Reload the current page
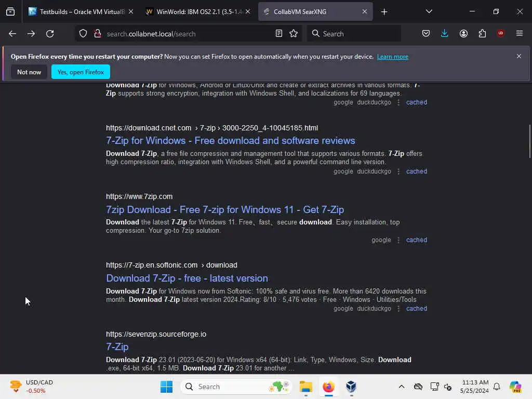This screenshot has height=399, width=532. coord(50,34)
